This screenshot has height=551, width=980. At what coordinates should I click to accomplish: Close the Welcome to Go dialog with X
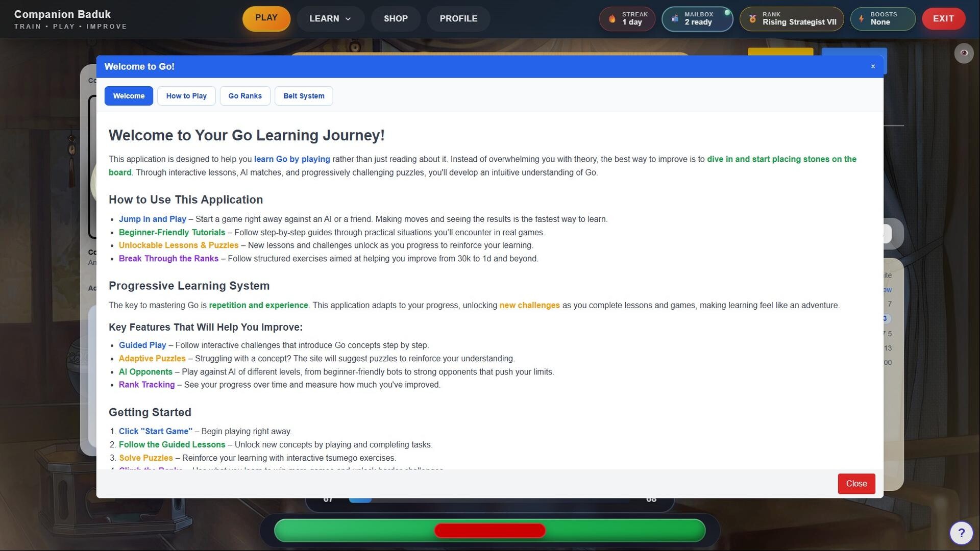[873, 66]
